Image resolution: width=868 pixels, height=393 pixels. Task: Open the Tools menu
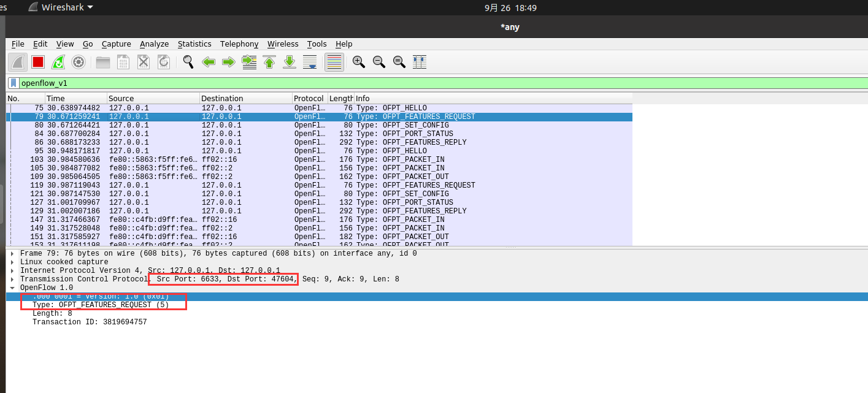click(x=317, y=44)
